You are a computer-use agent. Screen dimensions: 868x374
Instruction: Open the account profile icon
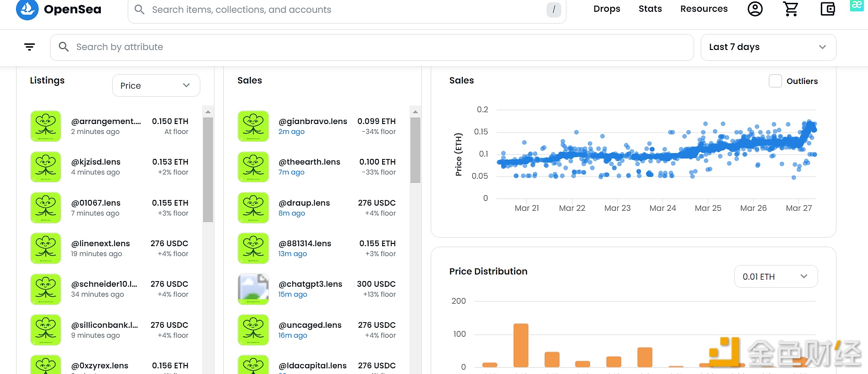pos(755,9)
